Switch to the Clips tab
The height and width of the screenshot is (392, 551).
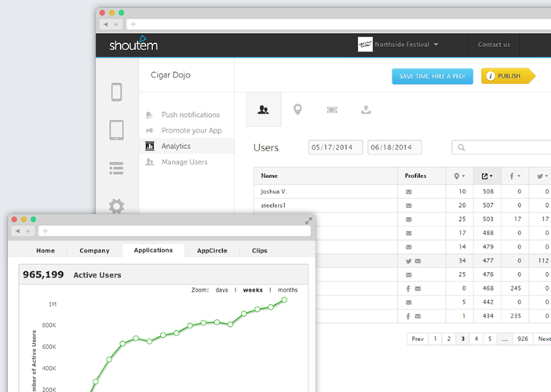(259, 251)
